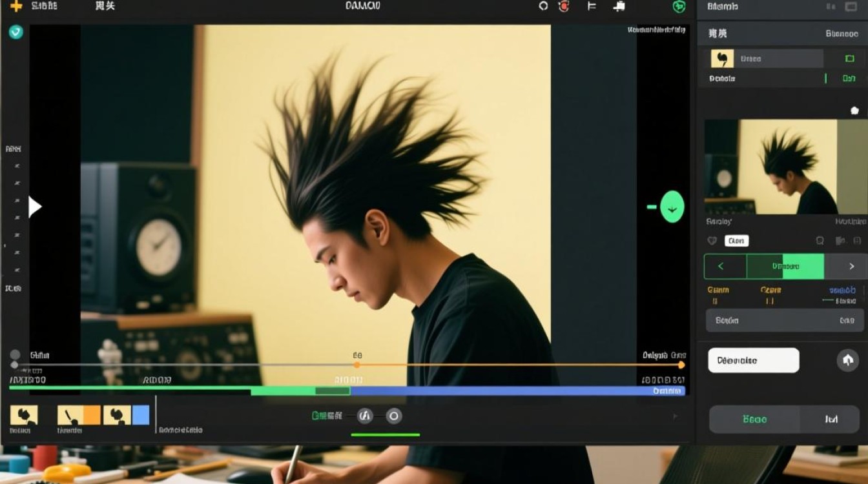868x484 pixels.
Task: Click the white play triangle beside preview
Action: [x=35, y=207]
